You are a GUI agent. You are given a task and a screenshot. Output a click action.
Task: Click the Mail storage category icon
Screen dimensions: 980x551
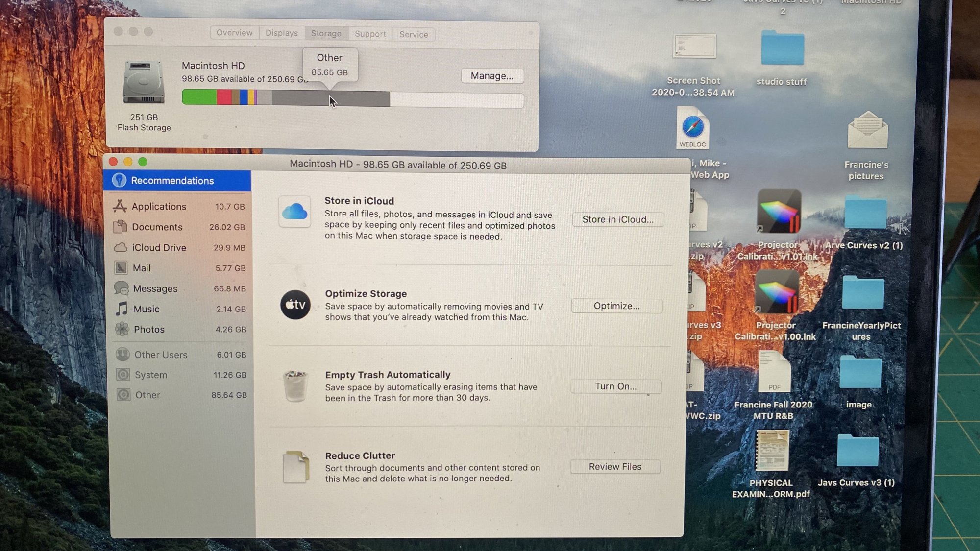tap(121, 268)
